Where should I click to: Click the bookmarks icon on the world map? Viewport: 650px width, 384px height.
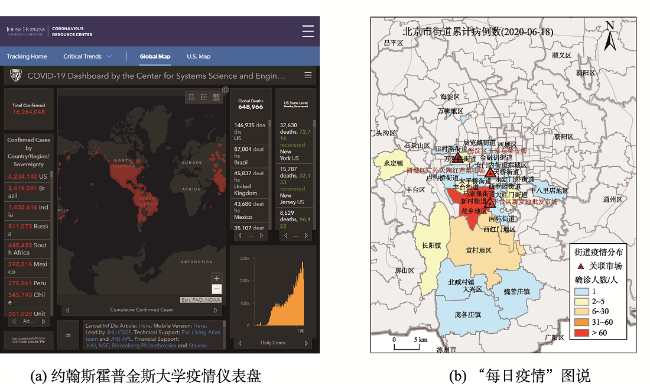[x=192, y=97]
